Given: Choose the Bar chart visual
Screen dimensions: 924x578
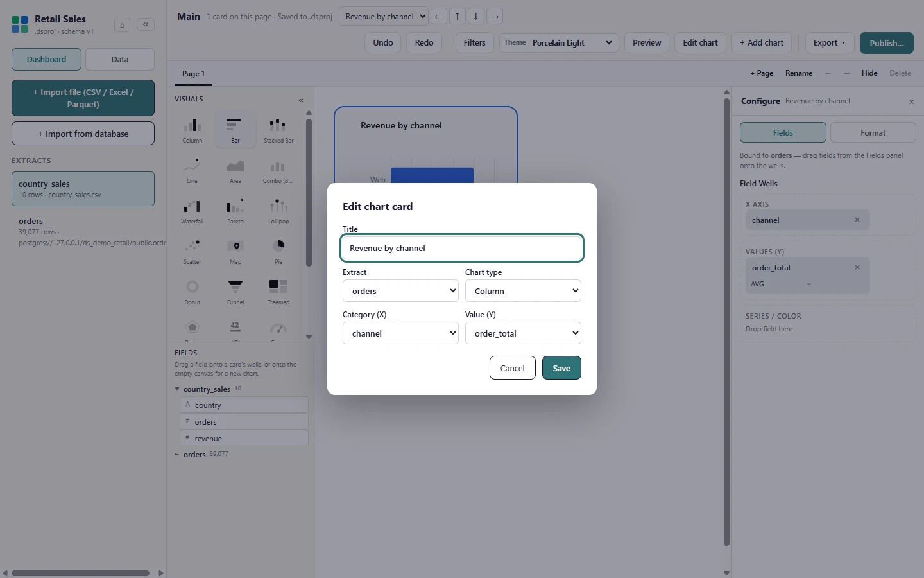Looking at the screenshot, I should (x=235, y=130).
